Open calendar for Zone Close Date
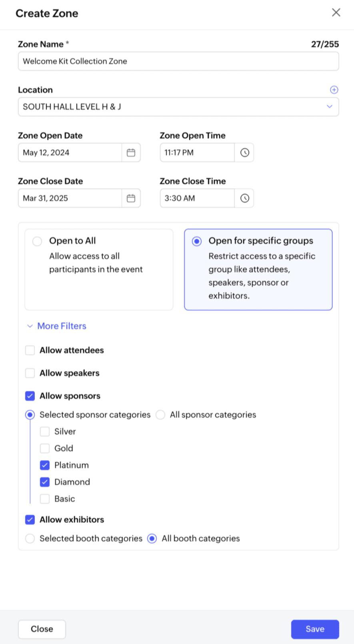 coord(131,198)
